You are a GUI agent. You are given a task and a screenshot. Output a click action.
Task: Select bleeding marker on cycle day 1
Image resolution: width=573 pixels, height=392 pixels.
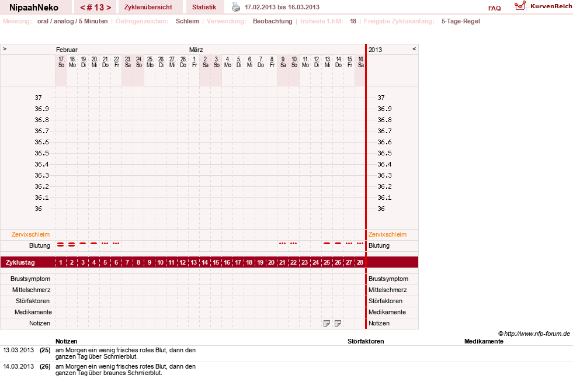click(61, 244)
